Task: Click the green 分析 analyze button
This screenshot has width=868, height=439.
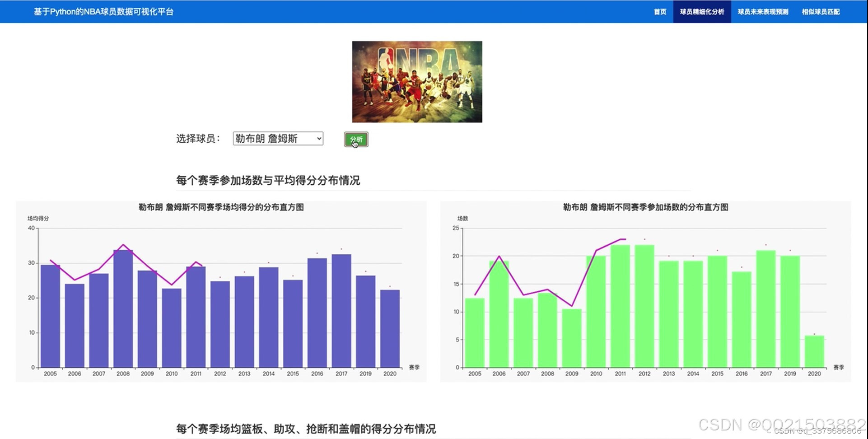Action: click(356, 139)
